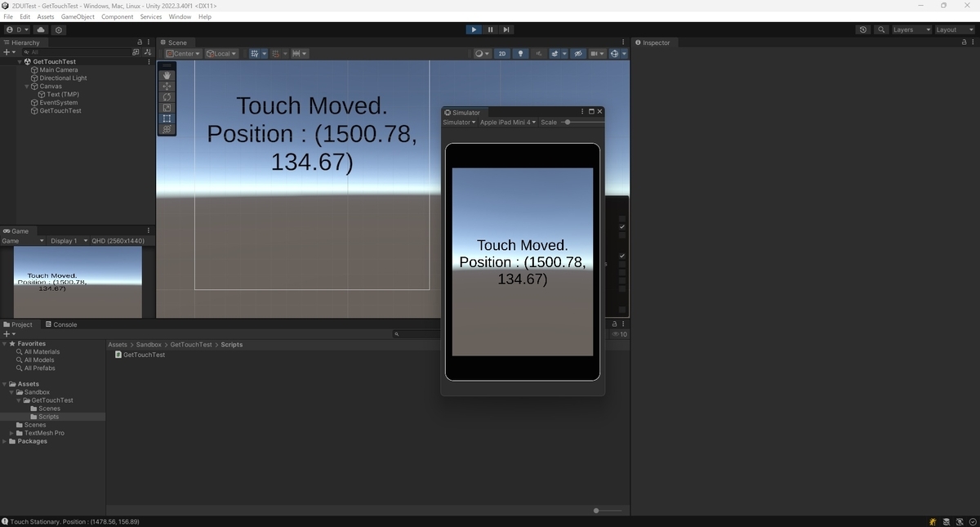Pause play mode with the pause button
The image size is (980, 527).
[x=490, y=29]
